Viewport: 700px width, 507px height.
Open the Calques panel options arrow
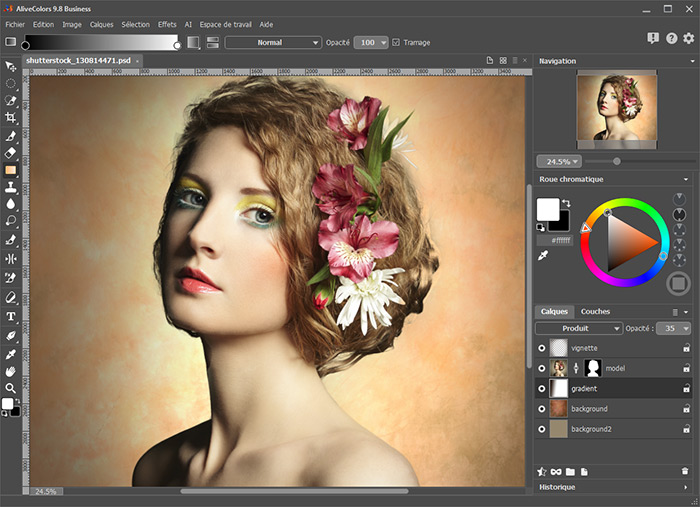686,312
